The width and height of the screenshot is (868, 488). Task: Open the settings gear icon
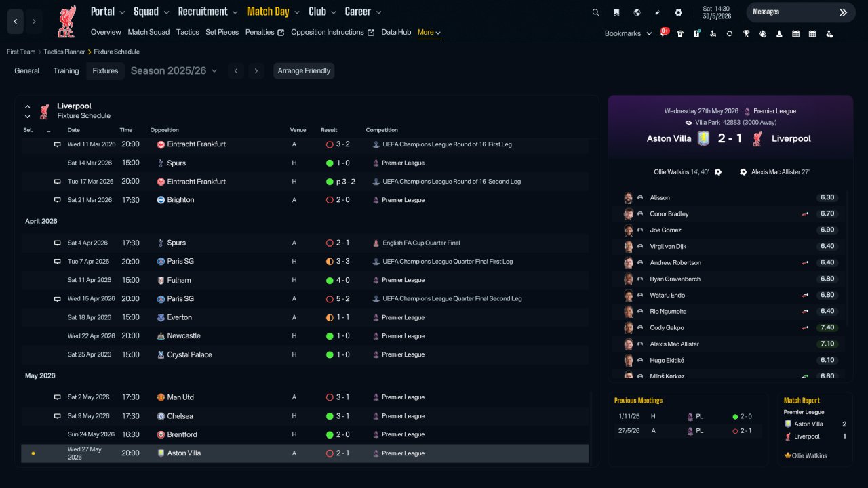pos(678,12)
